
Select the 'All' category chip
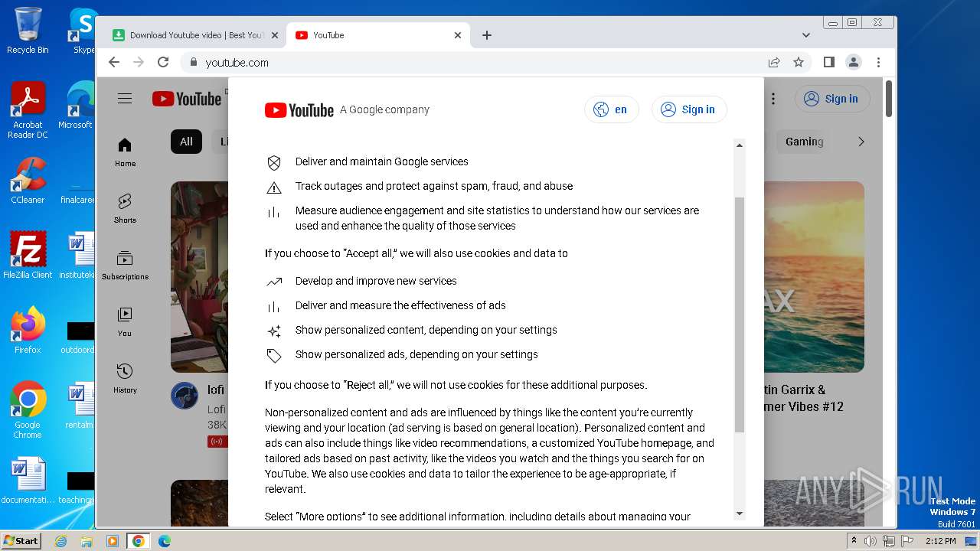coord(186,142)
